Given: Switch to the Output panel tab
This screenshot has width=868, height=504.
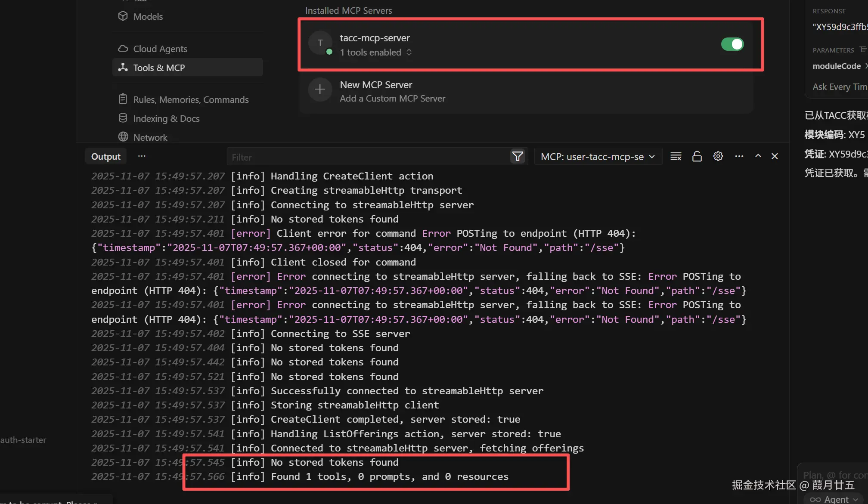Looking at the screenshot, I should click(105, 157).
